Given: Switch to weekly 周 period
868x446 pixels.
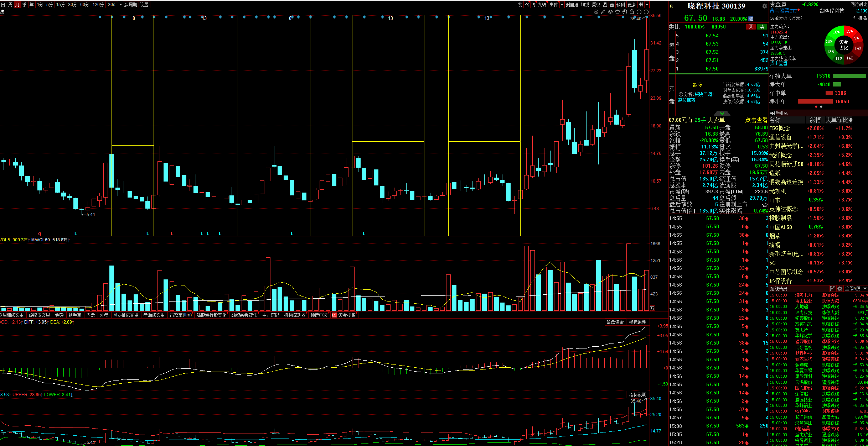Looking at the screenshot, I should point(10,5).
